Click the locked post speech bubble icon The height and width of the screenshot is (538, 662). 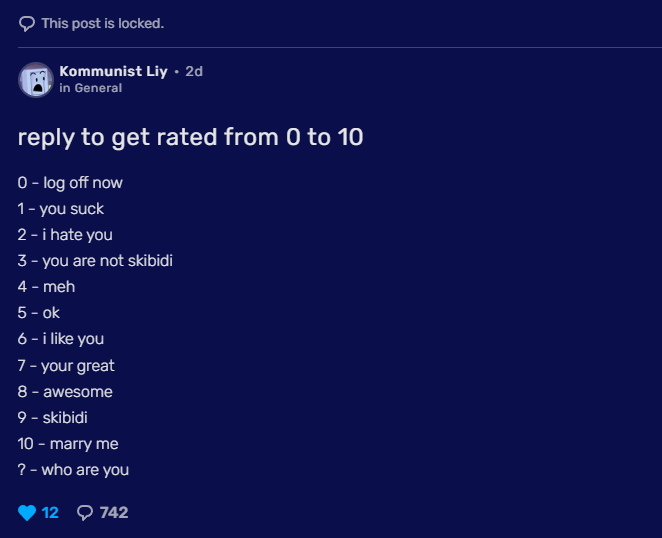(27, 23)
